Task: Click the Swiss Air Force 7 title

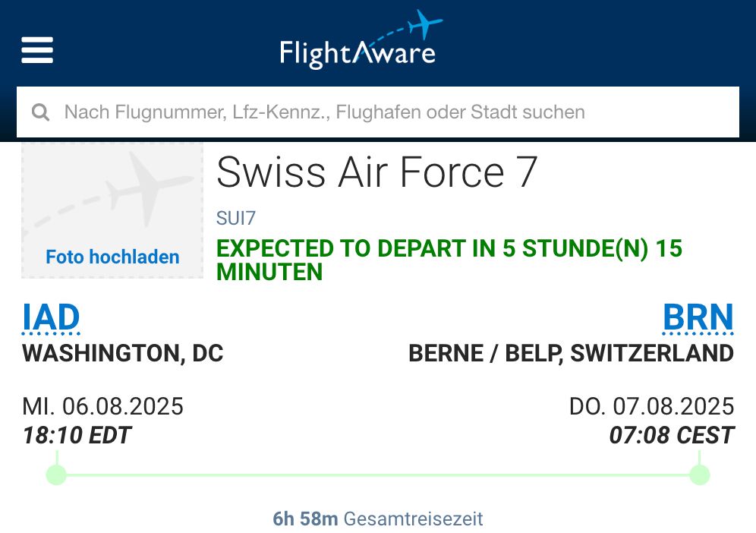Action: pos(376,172)
